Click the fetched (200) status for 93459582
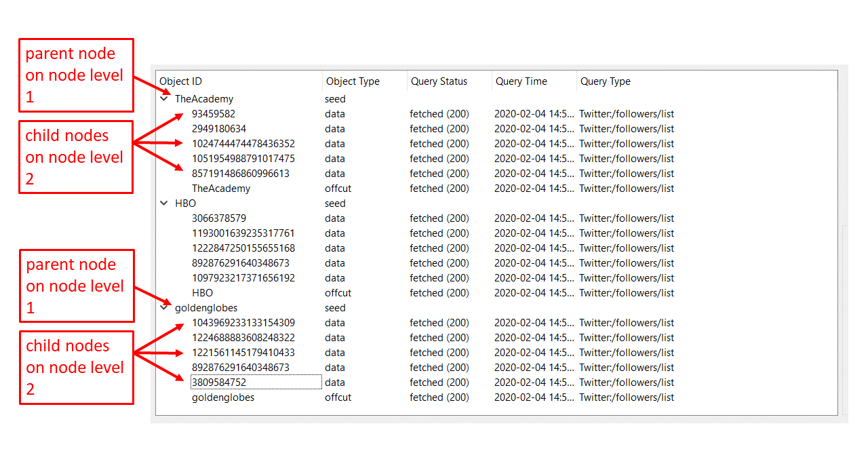 tap(439, 114)
